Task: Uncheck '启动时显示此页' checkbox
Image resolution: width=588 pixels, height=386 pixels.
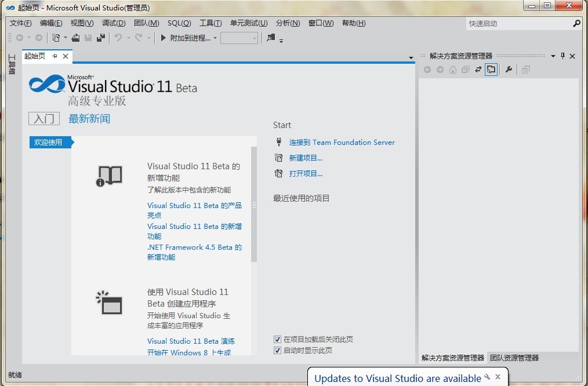Action: 277,350
